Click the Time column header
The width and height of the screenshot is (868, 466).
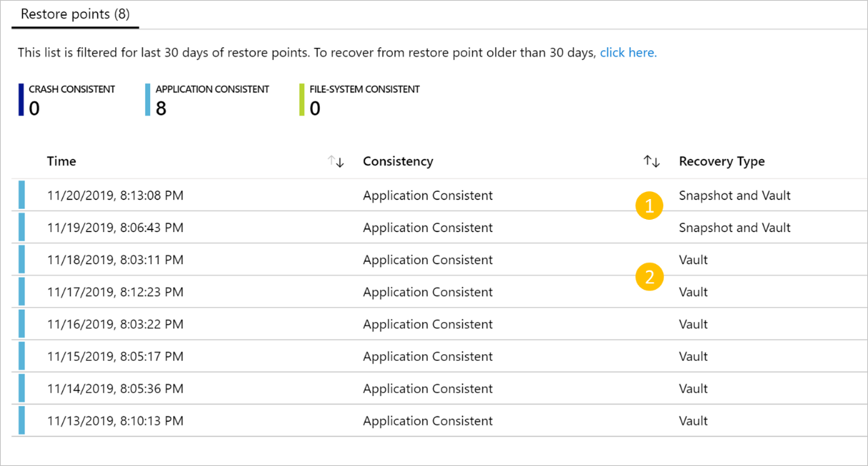point(62,161)
